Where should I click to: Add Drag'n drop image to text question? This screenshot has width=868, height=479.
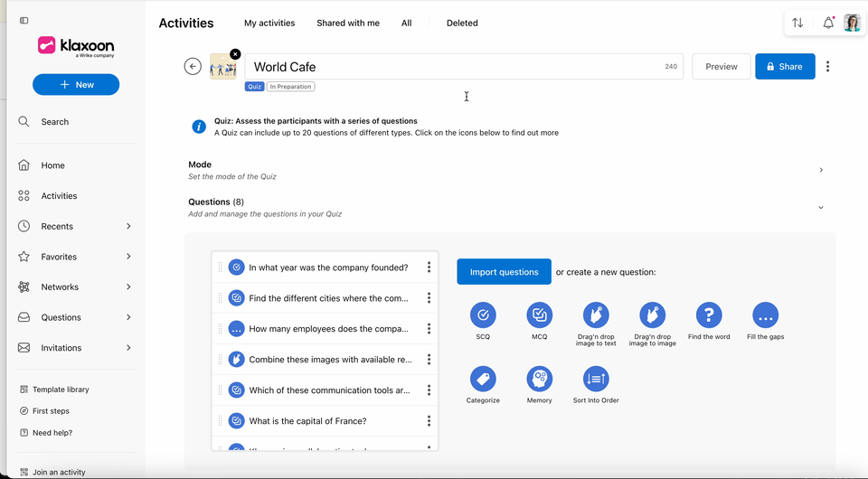[x=596, y=315]
